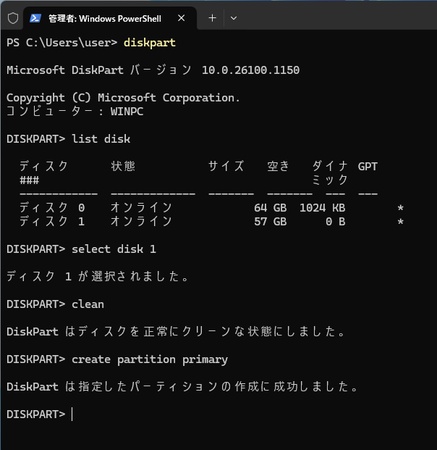Click 'Copyright (C) Microsoft Corporation.' line
This screenshot has height=450, width=437.
tap(123, 98)
